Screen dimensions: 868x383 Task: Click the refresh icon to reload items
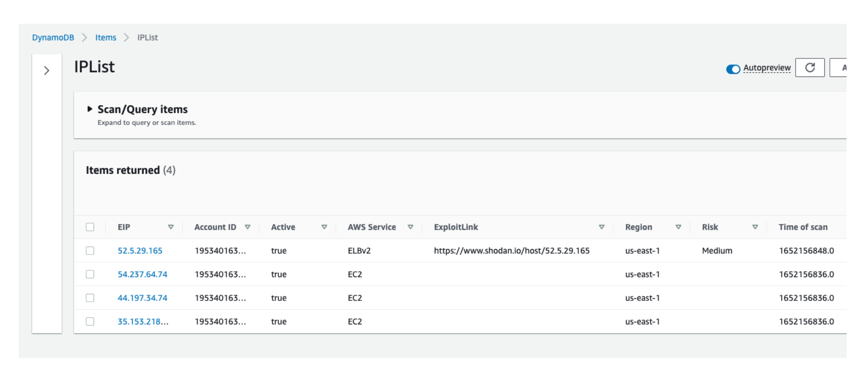[810, 67]
